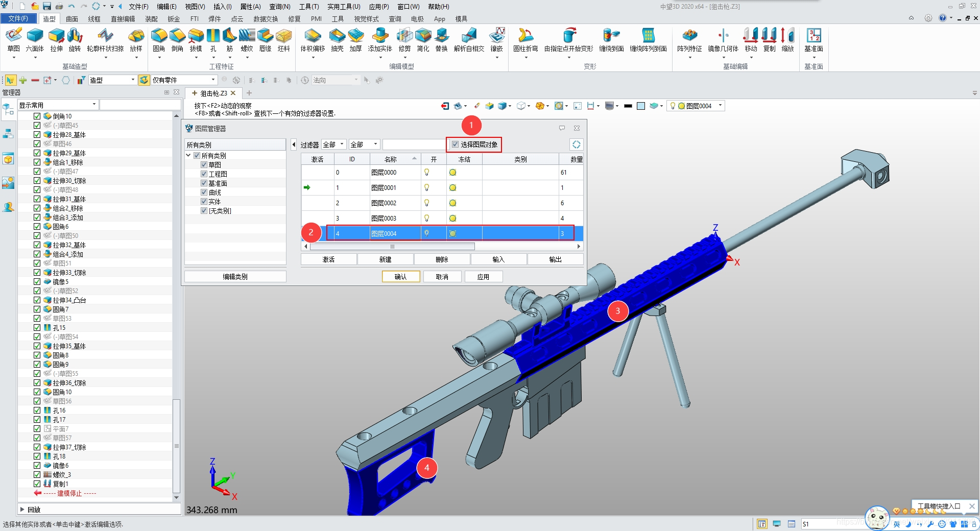
Task: Switch to the 钣金 ribbon tab
Action: point(174,19)
